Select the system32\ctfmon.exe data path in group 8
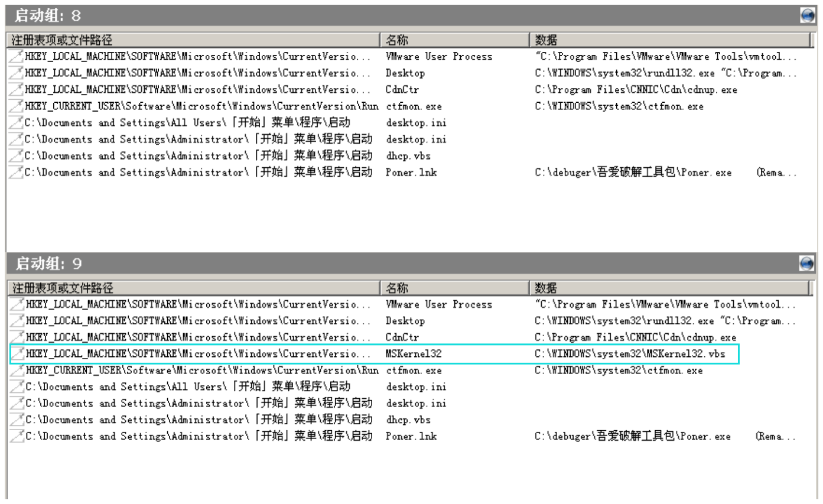The height and width of the screenshot is (504, 823). point(619,106)
